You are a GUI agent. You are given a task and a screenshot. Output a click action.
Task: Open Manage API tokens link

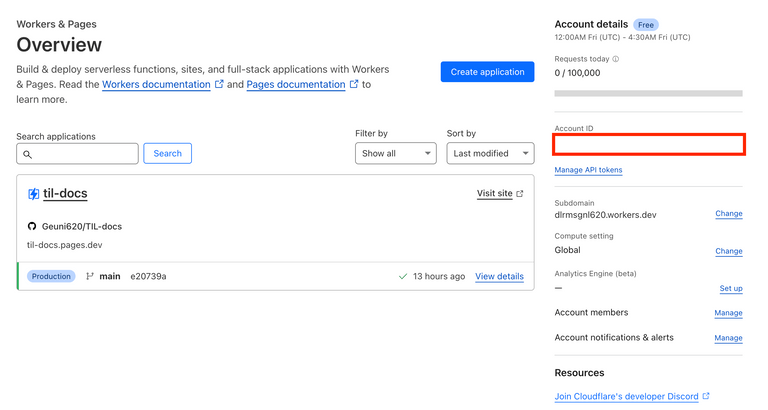pos(588,170)
